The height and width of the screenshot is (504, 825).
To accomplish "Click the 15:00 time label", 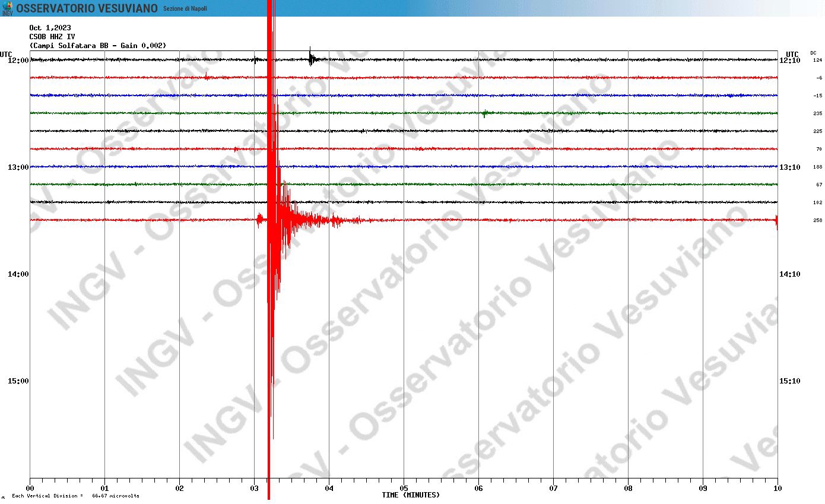I will point(18,381).
